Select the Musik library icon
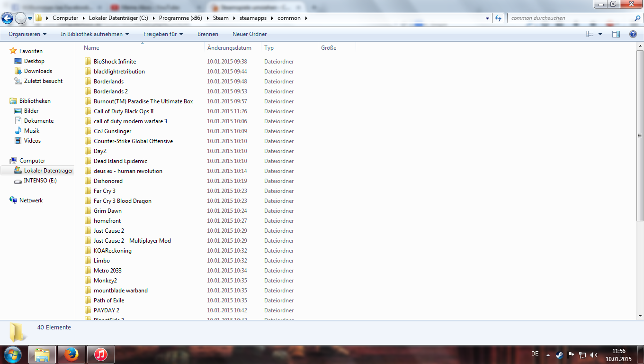Viewport: 644px width, 364px height. pyautogui.click(x=18, y=131)
